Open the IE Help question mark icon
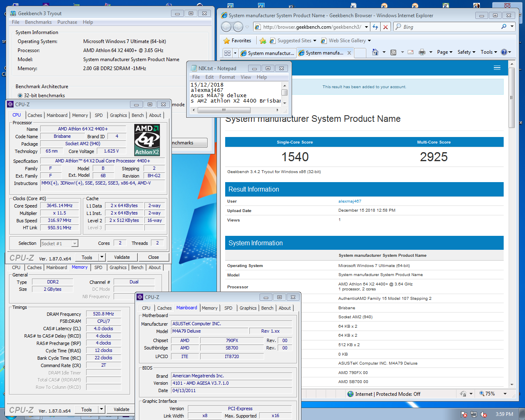Image resolution: width=525 pixels, height=420 pixels. coord(504,52)
